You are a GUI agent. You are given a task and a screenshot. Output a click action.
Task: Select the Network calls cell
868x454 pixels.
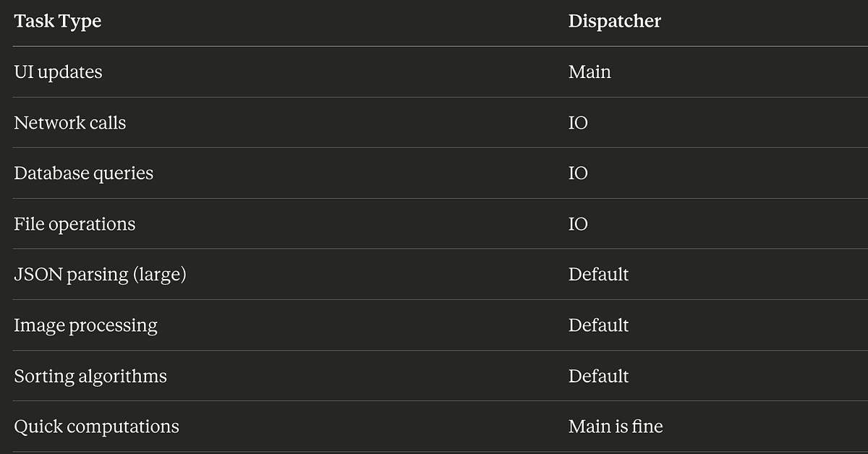pos(70,123)
